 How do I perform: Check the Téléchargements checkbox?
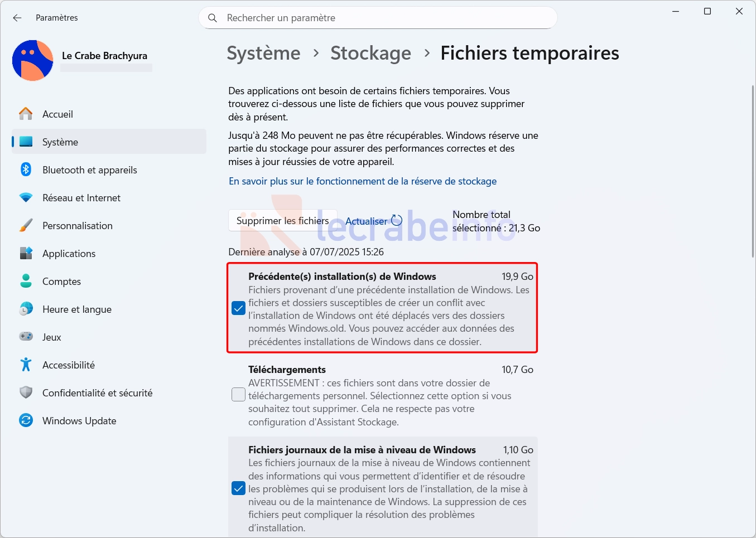238,395
